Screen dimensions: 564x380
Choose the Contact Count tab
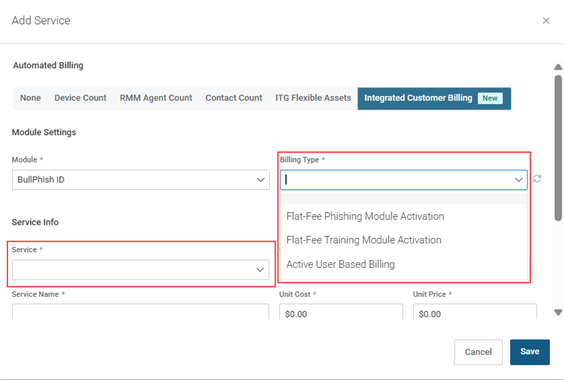pos(234,98)
